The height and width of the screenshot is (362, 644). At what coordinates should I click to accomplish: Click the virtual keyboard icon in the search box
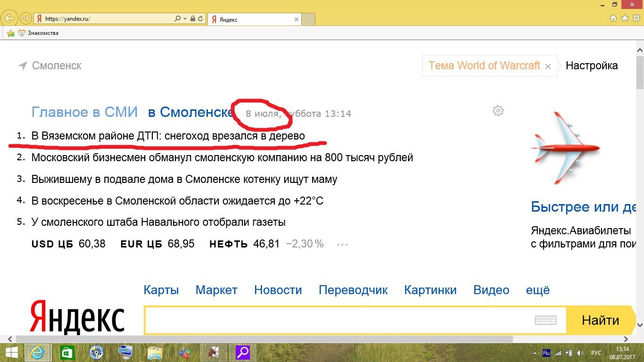pos(545,320)
